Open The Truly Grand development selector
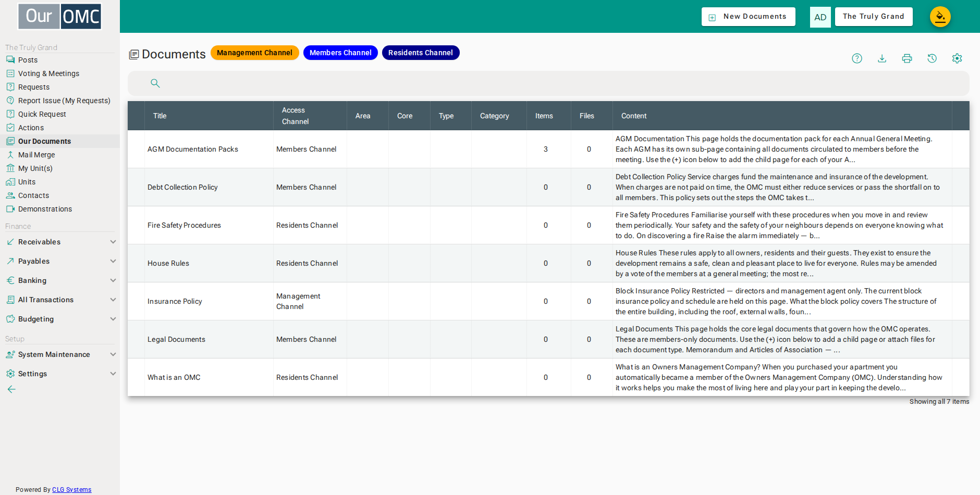This screenshot has height=495, width=980. click(x=874, y=17)
